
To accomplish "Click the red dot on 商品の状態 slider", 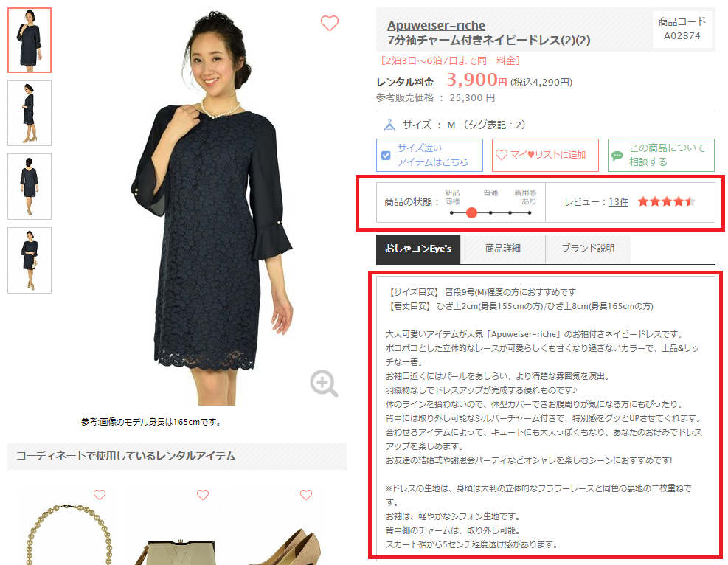I will click(x=471, y=212).
